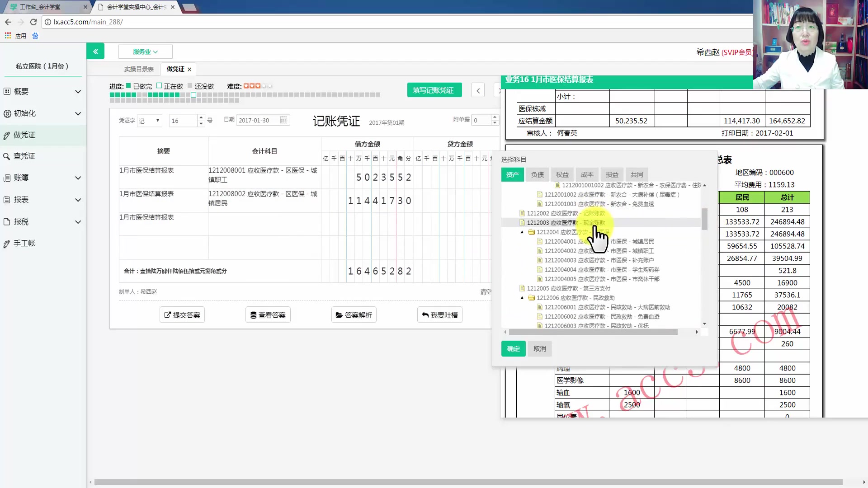Click the 确定 confirm button
Screen dimensions: 868x488
[513, 349]
